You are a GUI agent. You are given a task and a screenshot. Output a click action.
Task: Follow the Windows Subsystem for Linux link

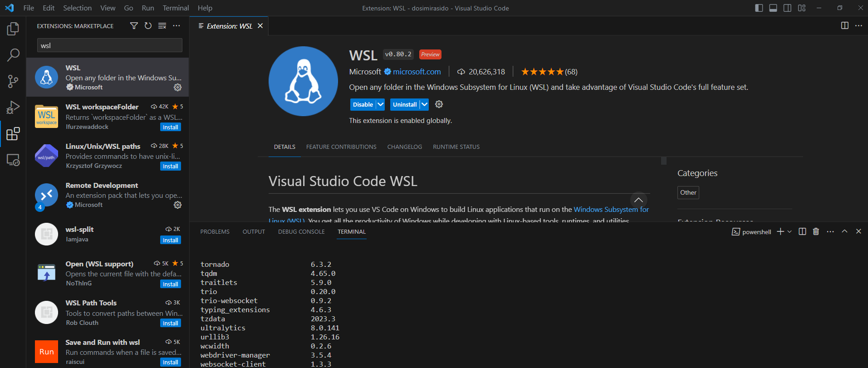coord(611,209)
